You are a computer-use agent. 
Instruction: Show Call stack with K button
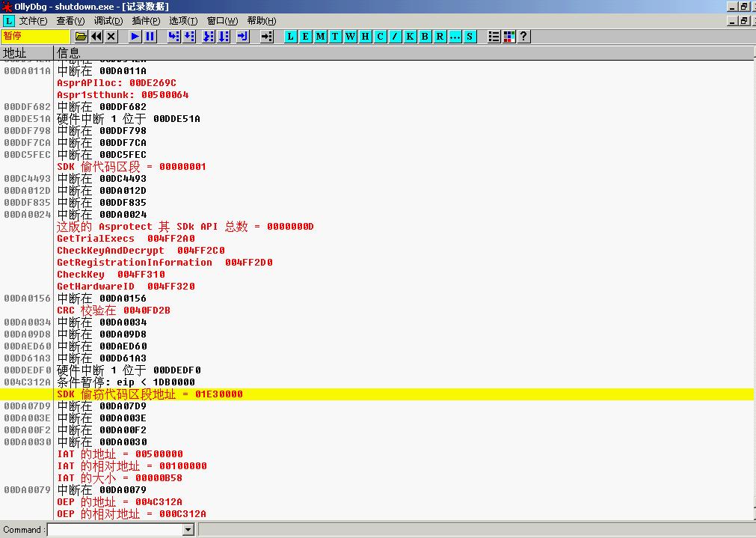pyautogui.click(x=410, y=37)
